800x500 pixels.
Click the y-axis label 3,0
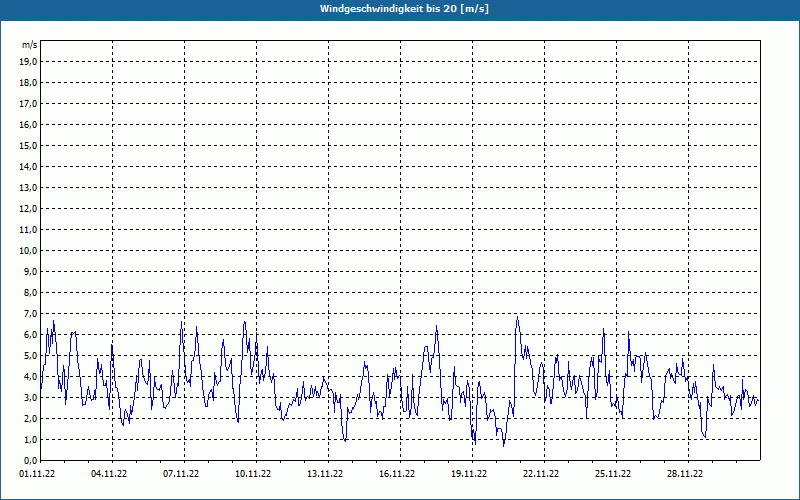click(30, 397)
